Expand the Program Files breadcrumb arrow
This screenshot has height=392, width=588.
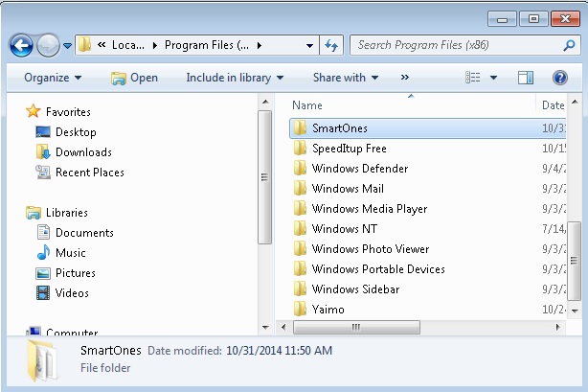260,46
